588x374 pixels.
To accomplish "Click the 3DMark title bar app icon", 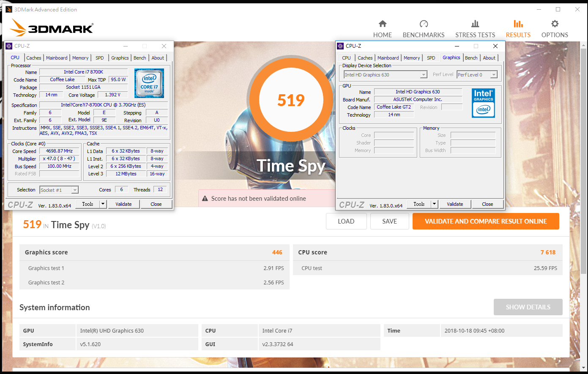I will click(x=8, y=9).
